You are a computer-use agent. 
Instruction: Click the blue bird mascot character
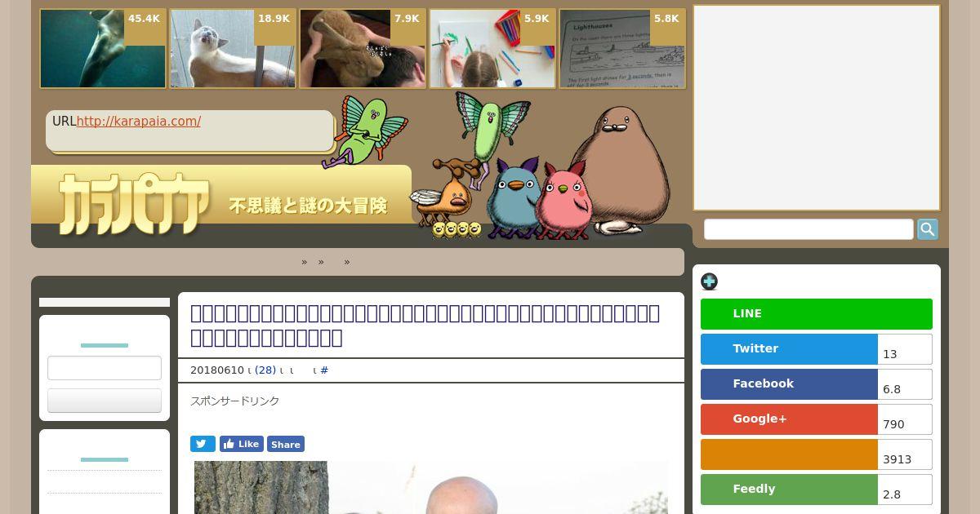[x=513, y=198]
